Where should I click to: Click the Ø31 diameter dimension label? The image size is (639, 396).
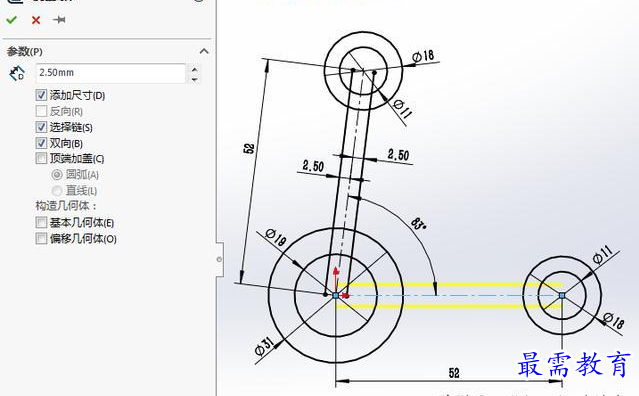(264, 346)
